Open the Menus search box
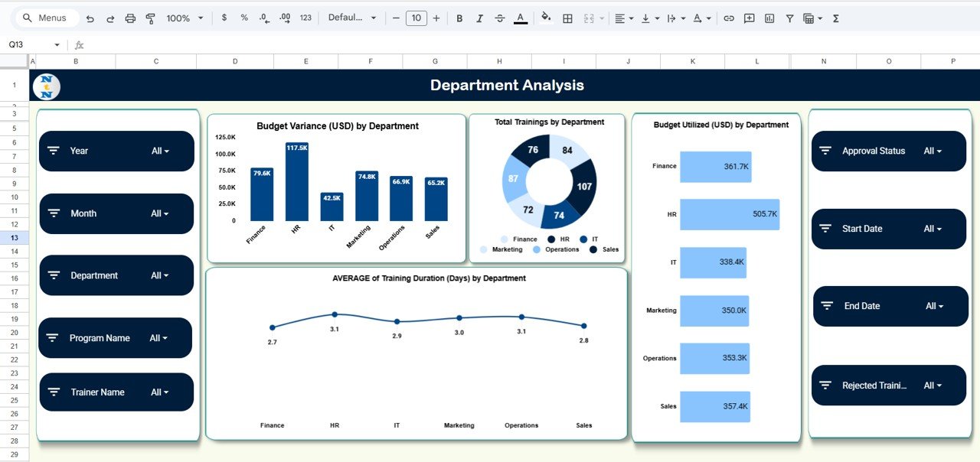Screen dimensions: 980x462 tap(46, 17)
